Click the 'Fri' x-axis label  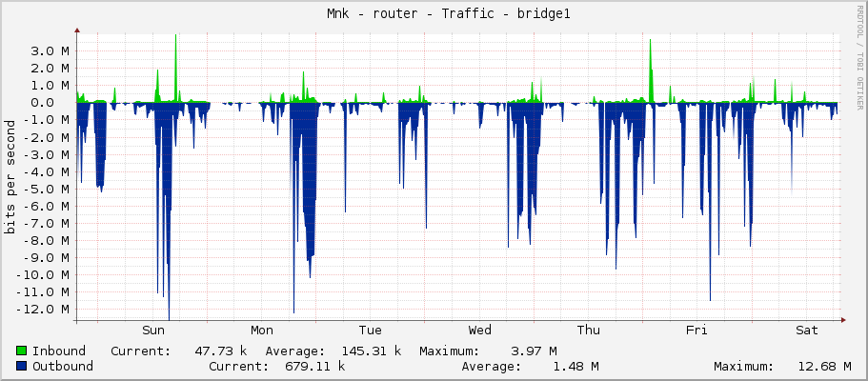click(x=696, y=331)
